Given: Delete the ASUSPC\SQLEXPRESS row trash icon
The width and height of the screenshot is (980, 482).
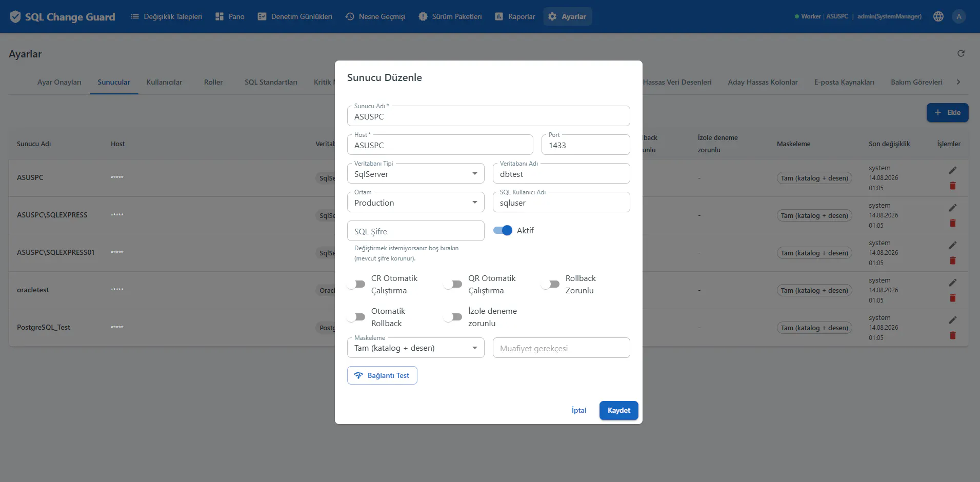Looking at the screenshot, I should pyautogui.click(x=953, y=223).
